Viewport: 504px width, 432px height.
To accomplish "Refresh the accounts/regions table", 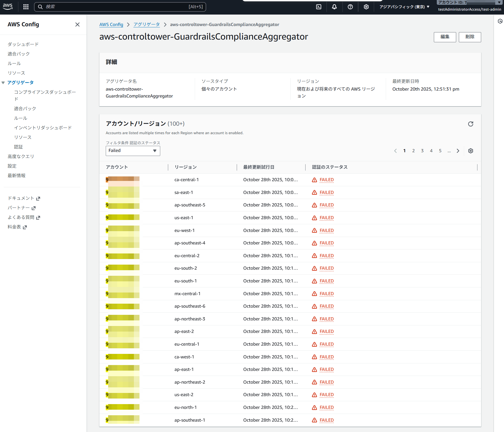I will (471, 124).
